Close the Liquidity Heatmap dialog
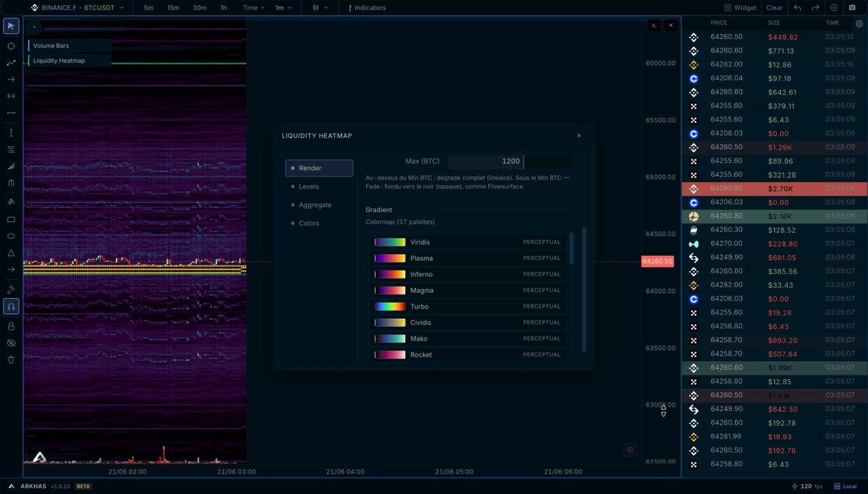The height and width of the screenshot is (494, 868). (x=579, y=135)
